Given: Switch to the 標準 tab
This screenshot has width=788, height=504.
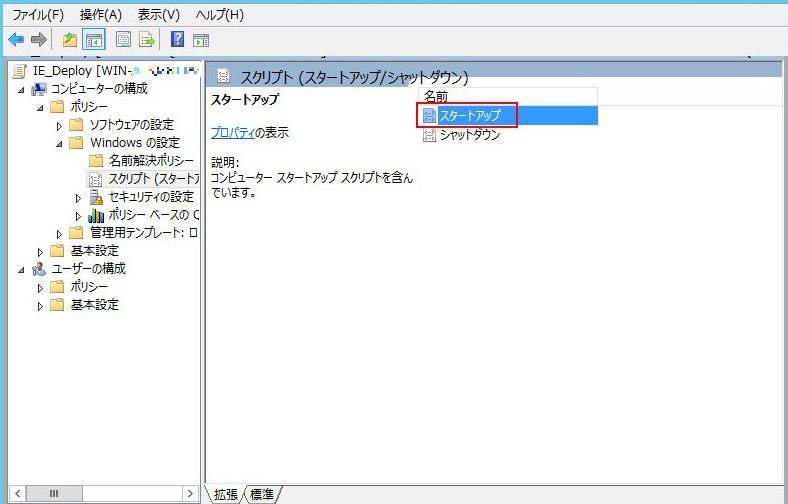Looking at the screenshot, I should pos(263,493).
